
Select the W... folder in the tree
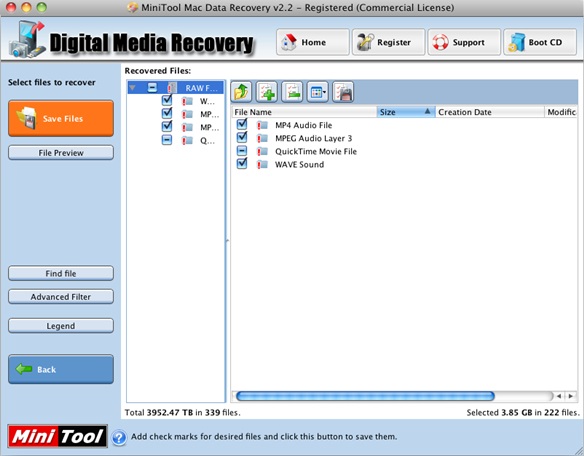pos(207,101)
